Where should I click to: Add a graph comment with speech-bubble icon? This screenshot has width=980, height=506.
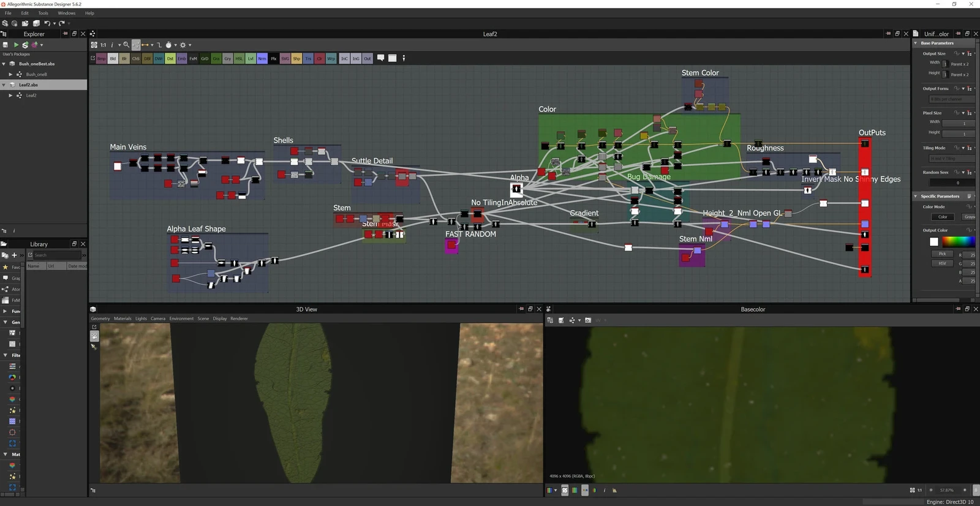[380, 58]
